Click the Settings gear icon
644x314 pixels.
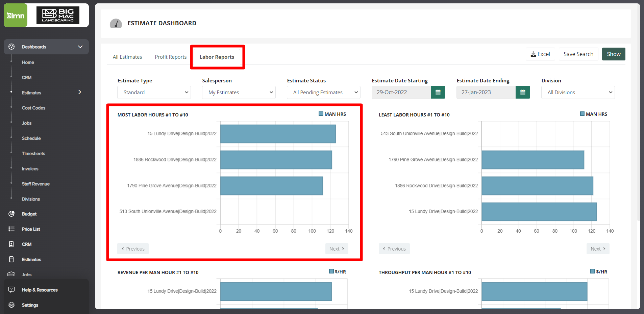11,305
